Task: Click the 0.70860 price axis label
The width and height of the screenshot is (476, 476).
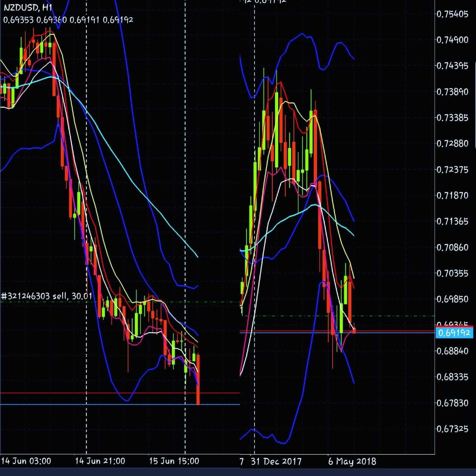Action: [x=452, y=247]
